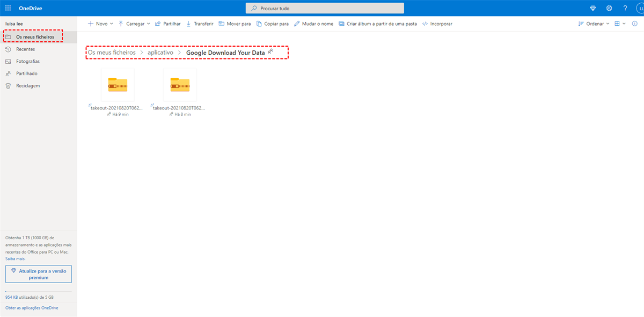Click breadcrumb Google Download Your Data
This screenshot has width=644, height=317.
pos(225,53)
